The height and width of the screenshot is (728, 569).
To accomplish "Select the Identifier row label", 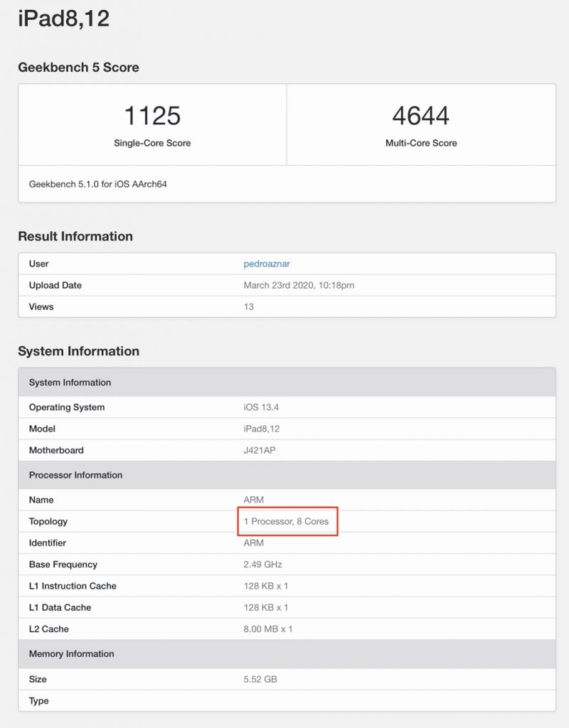I will (x=48, y=542).
